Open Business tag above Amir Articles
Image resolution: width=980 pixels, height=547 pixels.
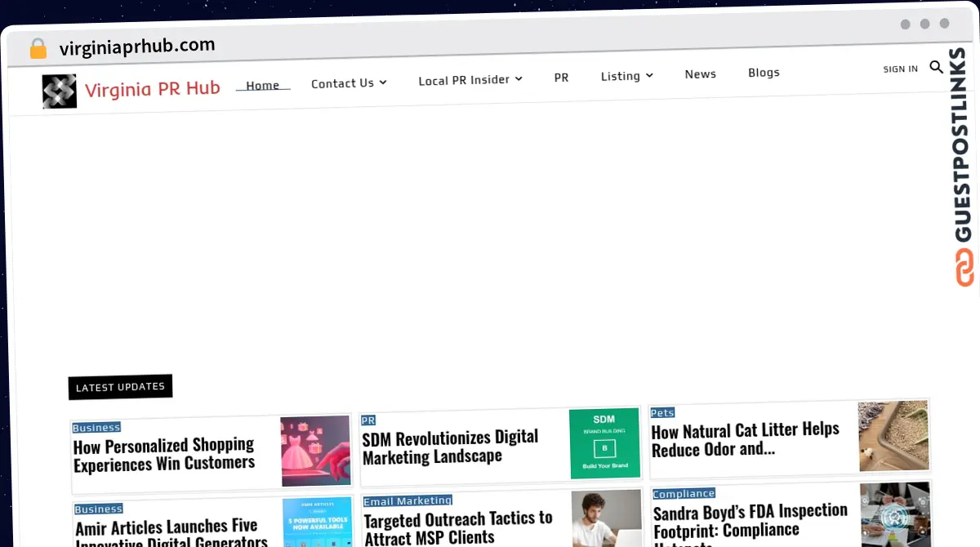(x=98, y=509)
